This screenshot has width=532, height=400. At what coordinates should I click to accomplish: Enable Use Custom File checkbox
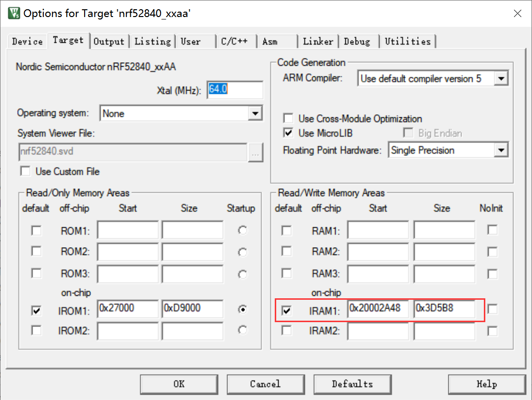25,171
